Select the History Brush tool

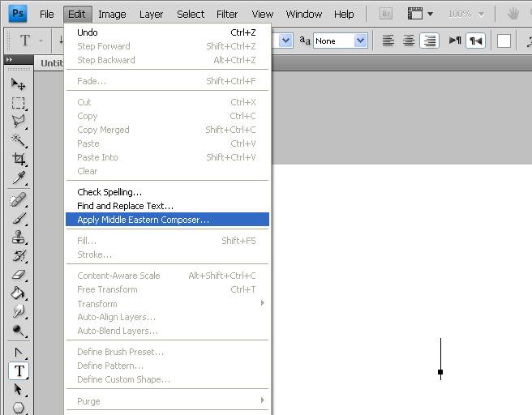tap(19, 255)
